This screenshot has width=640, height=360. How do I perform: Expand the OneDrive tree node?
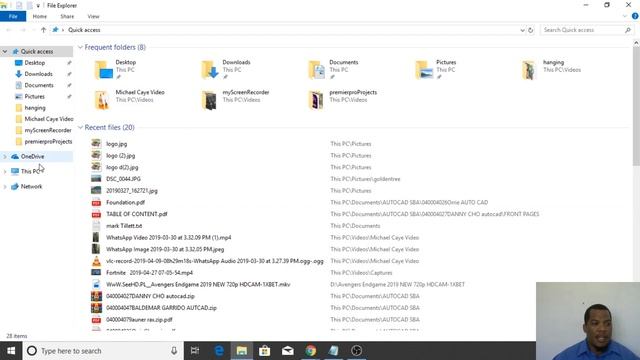5,156
